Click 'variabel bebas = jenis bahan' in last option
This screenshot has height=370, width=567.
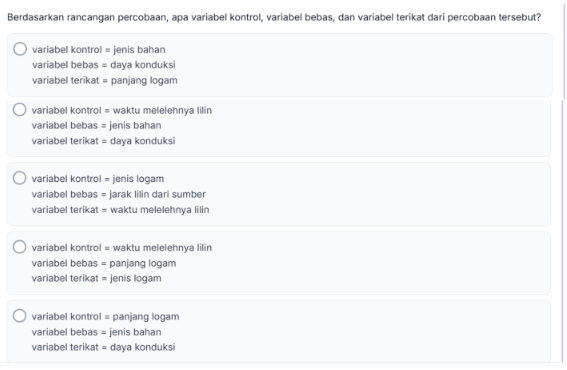97,332
